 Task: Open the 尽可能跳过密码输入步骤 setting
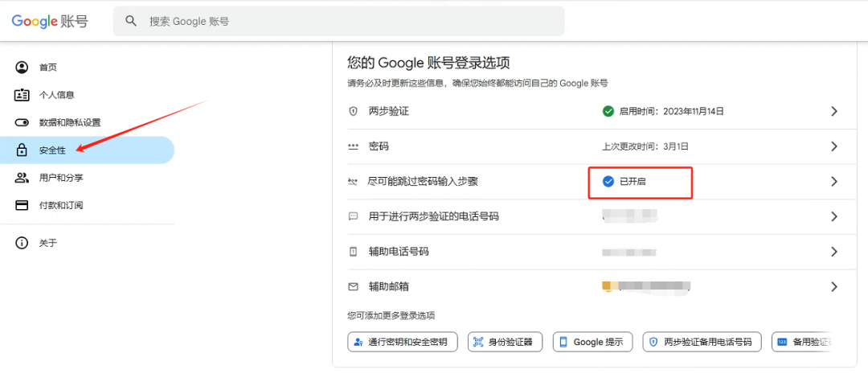click(602, 182)
